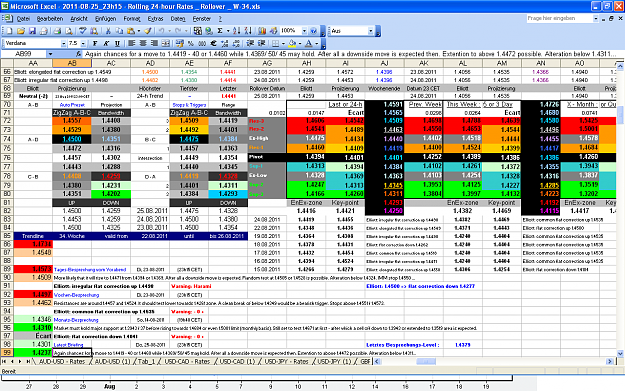Expand the font color dropdown arrow
Image resolution: width=625 pixels, height=391 pixels.
pos(316,43)
